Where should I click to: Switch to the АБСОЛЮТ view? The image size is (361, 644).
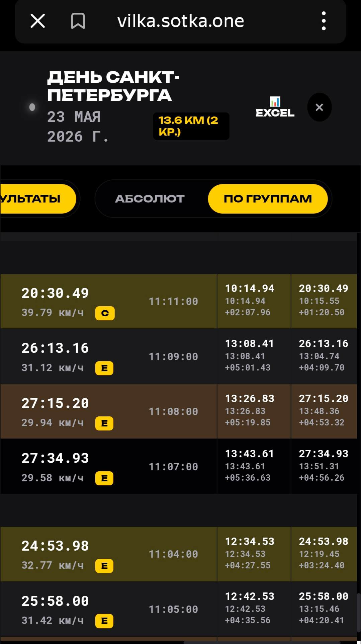pyautogui.click(x=150, y=199)
